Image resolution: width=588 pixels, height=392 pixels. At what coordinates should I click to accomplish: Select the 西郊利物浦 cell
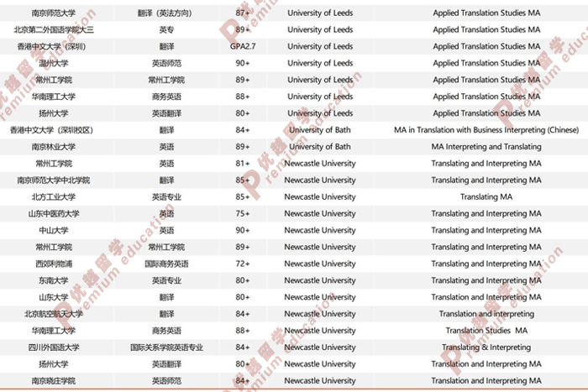coord(54,264)
